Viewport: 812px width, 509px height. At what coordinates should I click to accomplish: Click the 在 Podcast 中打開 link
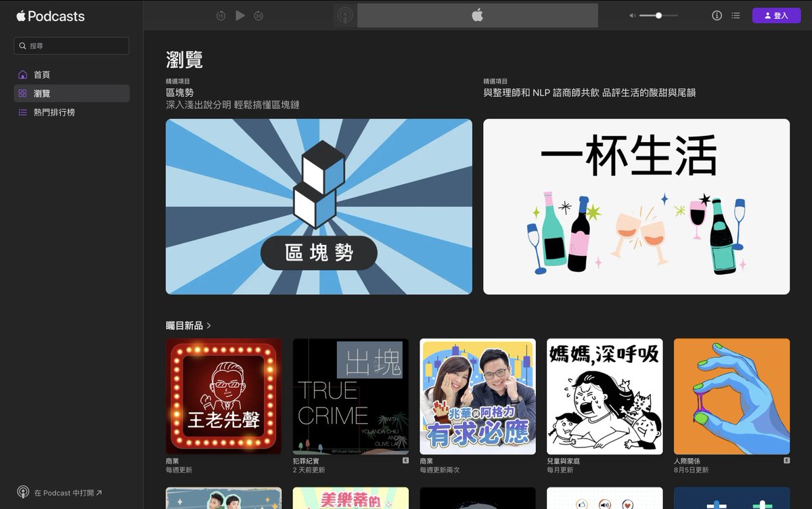click(x=59, y=493)
